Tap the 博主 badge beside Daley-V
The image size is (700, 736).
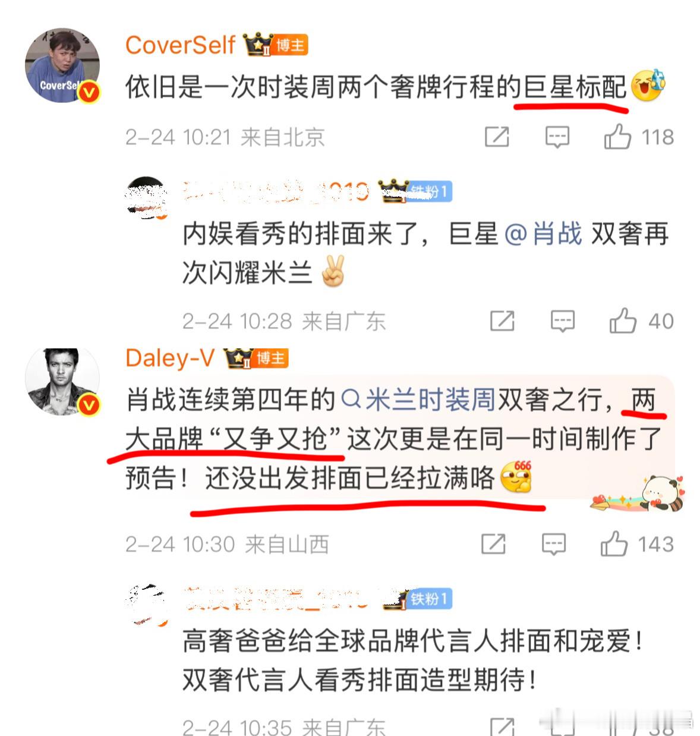tap(271, 358)
